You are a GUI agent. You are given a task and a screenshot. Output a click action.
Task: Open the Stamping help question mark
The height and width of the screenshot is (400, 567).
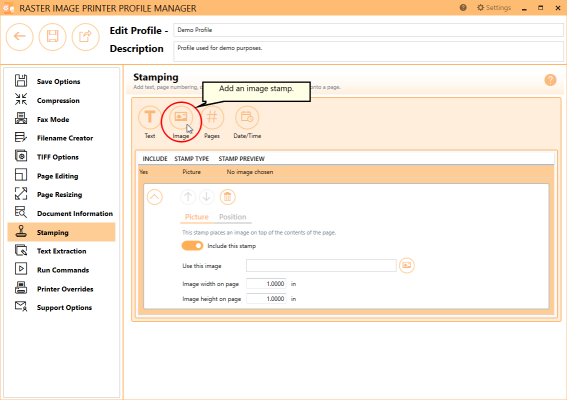coord(550,80)
